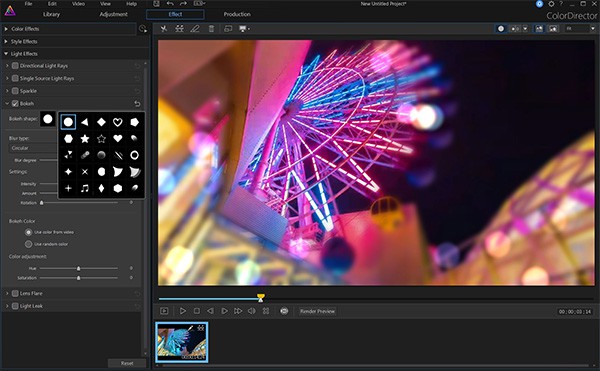This screenshot has height=371, width=600.
Task: Click the snapshot camera icon in playback bar
Action: point(284,311)
